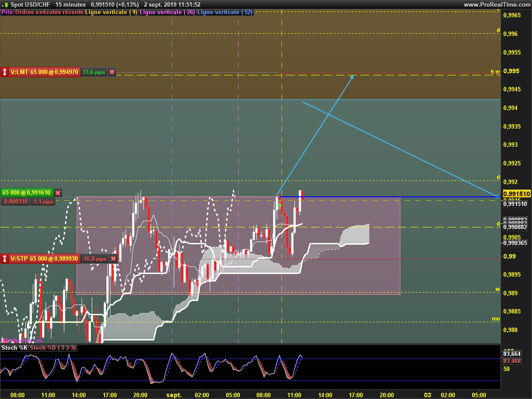Click the candlestick chart icon beside Spot USD/CHF
This screenshot has width=532, height=399.
[5, 4]
